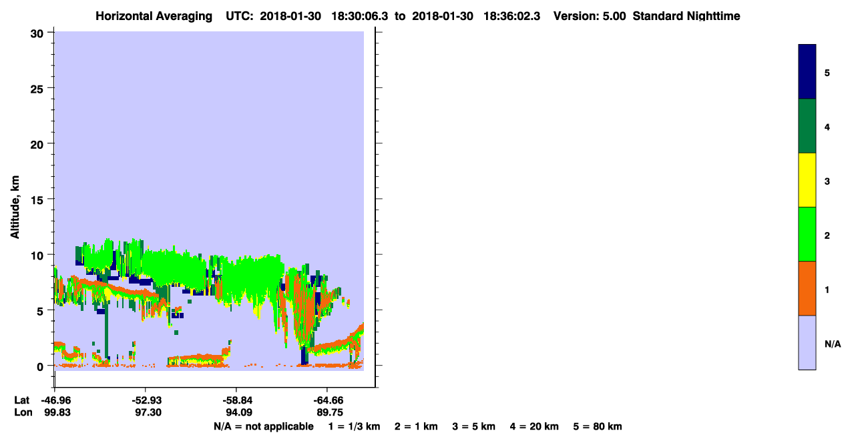
Task: Click the 'Version: 5.00' text
Action: pyautogui.click(x=590, y=16)
